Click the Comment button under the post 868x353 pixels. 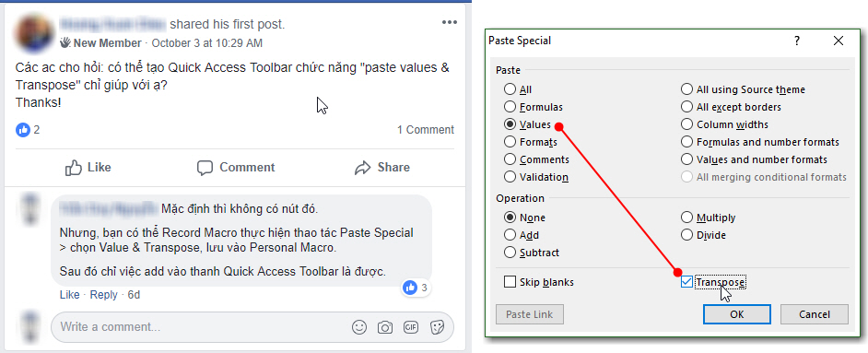point(236,168)
